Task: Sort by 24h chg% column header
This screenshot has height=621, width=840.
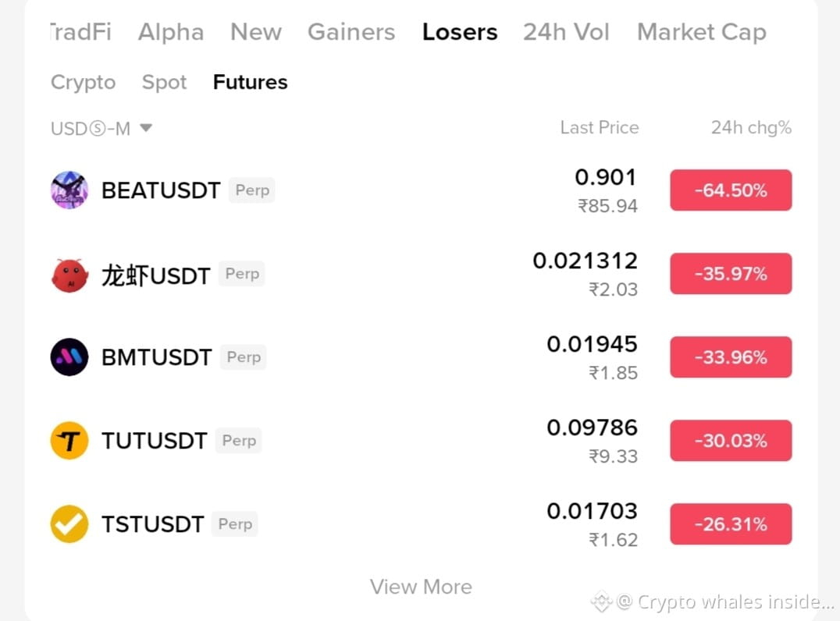Action: click(751, 128)
